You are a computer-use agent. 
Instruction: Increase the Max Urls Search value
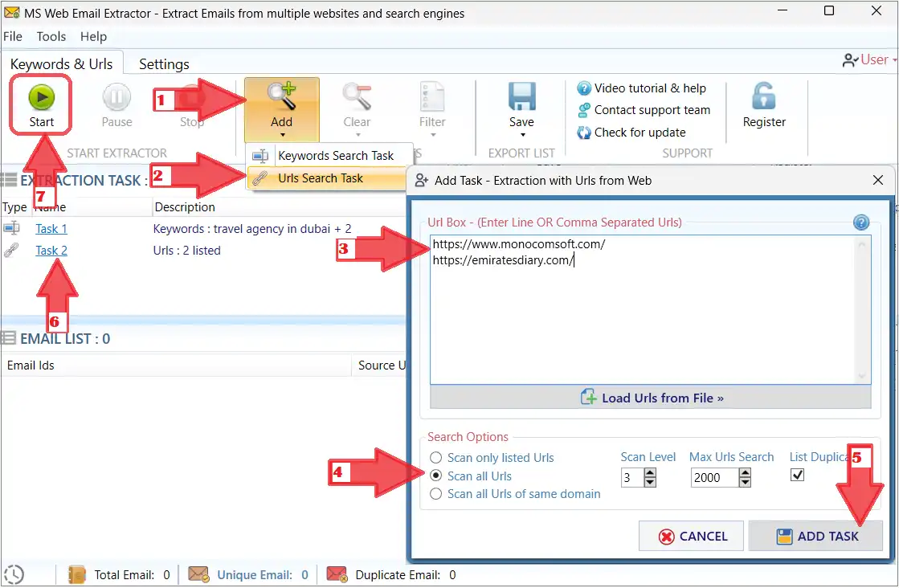(744, 473)
